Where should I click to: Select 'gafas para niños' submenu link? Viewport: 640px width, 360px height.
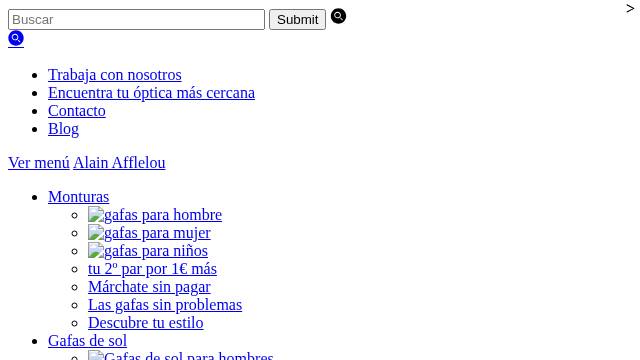coord(148,251)
